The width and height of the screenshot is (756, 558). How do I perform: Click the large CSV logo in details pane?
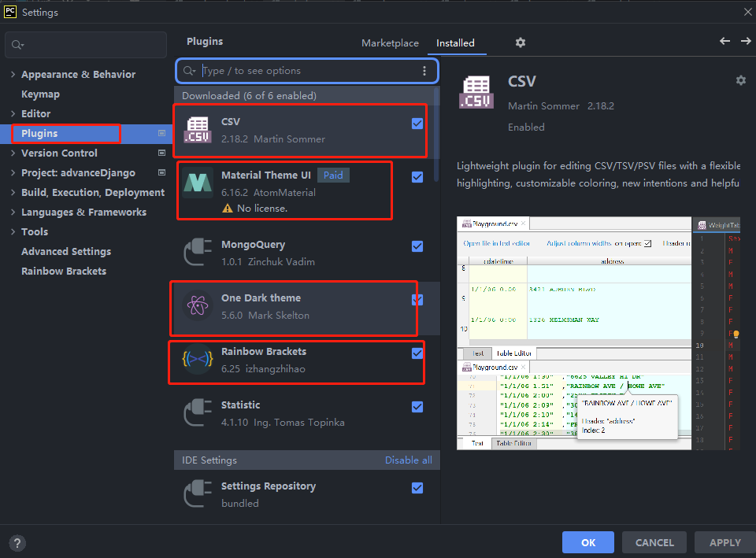[476, 92]
